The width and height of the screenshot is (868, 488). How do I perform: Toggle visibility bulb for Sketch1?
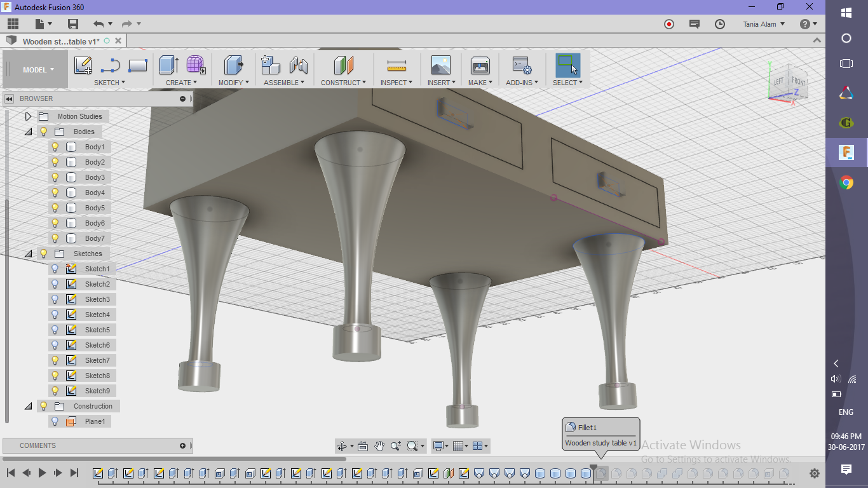[55, 269]
